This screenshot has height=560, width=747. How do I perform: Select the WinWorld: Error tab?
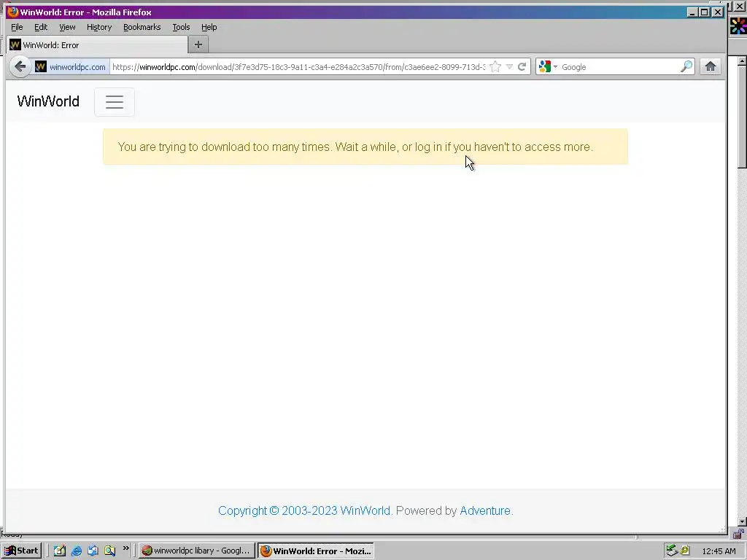point(97,45)
